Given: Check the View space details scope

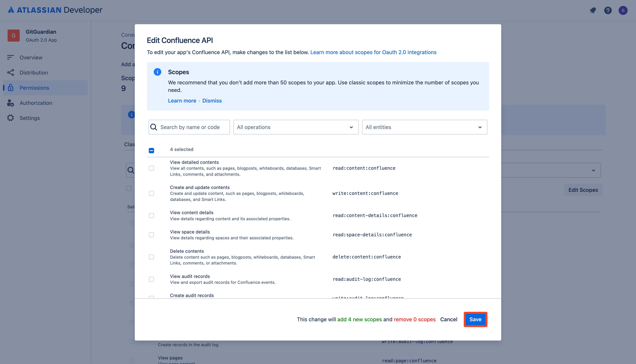Looking at the screenshot, I should (151, 235).
